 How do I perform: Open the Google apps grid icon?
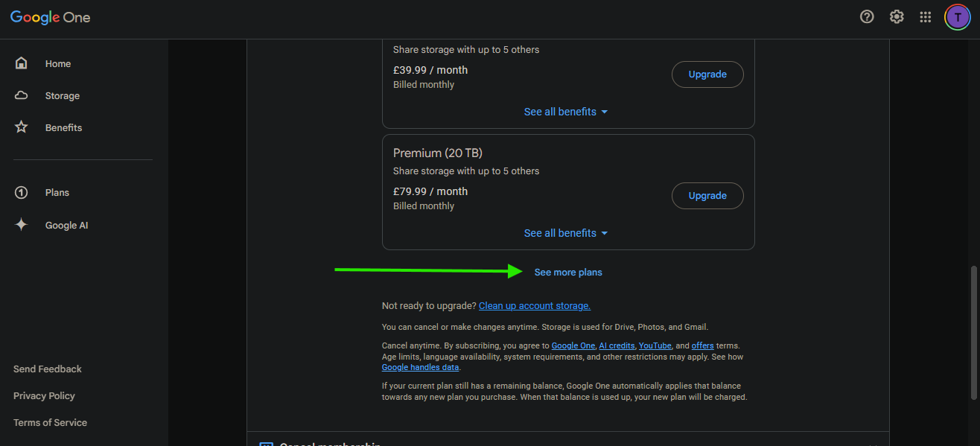click(x=926, y=16)
